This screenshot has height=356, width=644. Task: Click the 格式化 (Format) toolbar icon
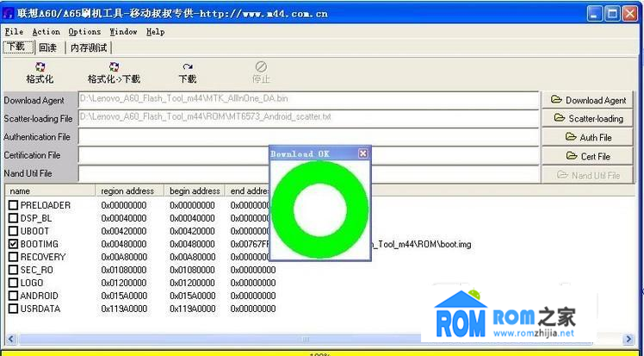pyautogui.click(x=40, y=66)
